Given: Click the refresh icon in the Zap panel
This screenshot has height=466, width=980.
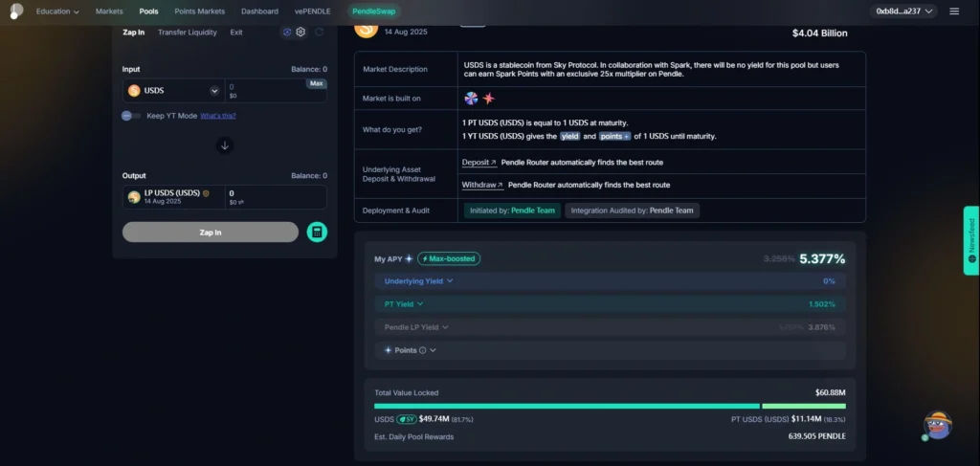Looking at the screenshot, I should point(320,32).
